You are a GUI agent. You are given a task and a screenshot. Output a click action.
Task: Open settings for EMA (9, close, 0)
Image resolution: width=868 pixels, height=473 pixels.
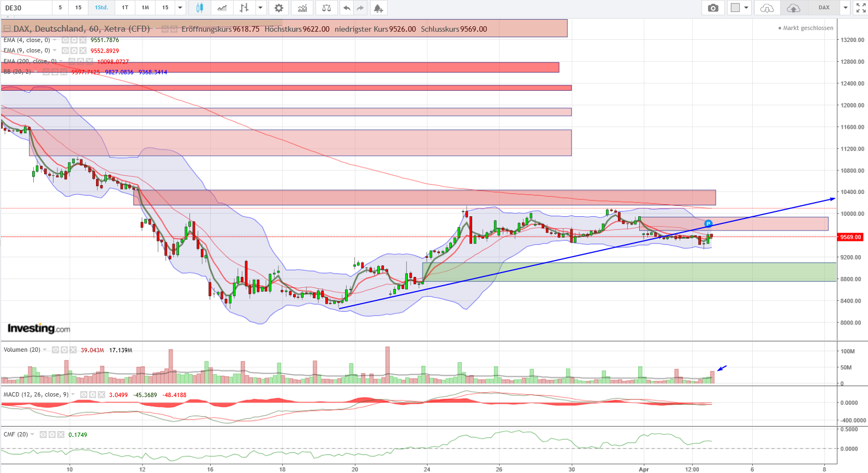pyautogui.click(x=74, y=50)
